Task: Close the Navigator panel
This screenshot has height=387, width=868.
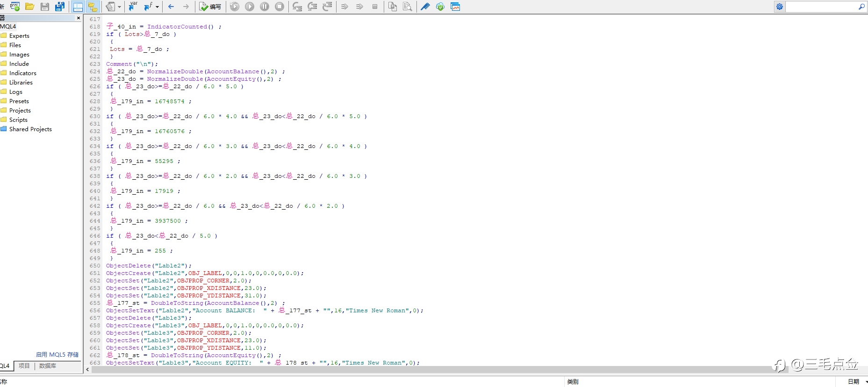Action: [x=78, y=18]
